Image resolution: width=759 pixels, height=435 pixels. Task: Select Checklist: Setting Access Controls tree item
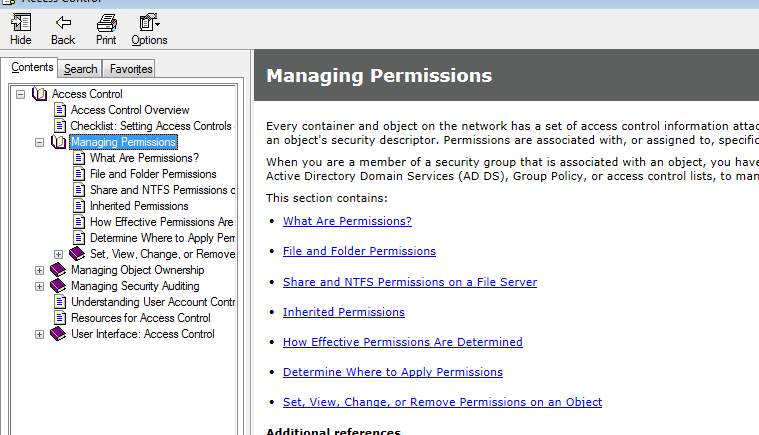coord(151,126)
